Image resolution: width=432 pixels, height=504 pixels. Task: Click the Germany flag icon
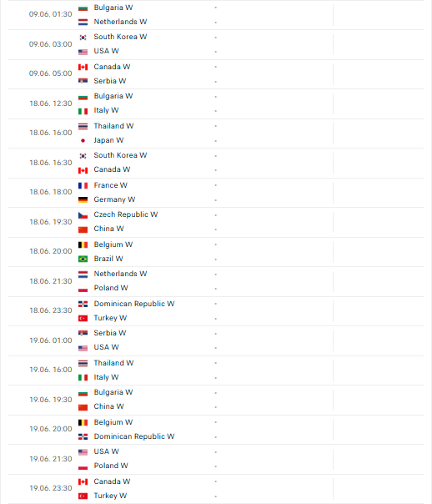pyautogui.click(x=83, y=200)
